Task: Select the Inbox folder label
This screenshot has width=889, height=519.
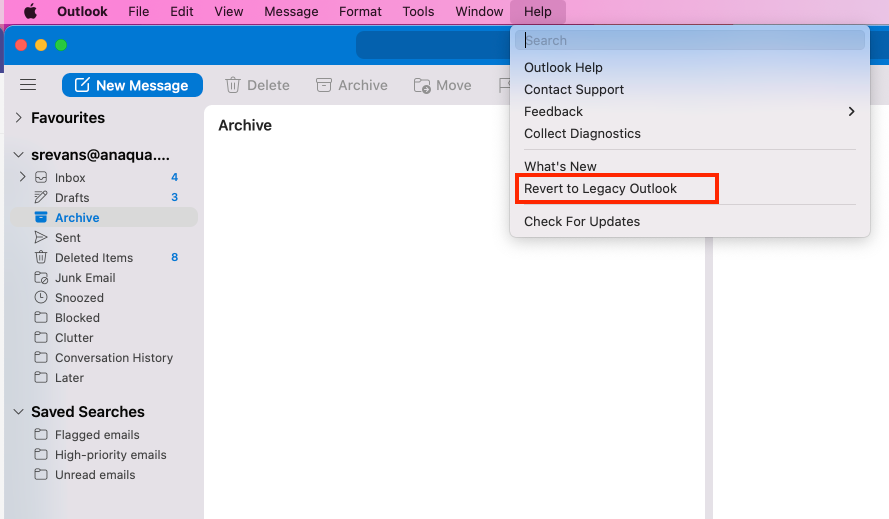Action: pyautogui.click(x=70, y=178)
